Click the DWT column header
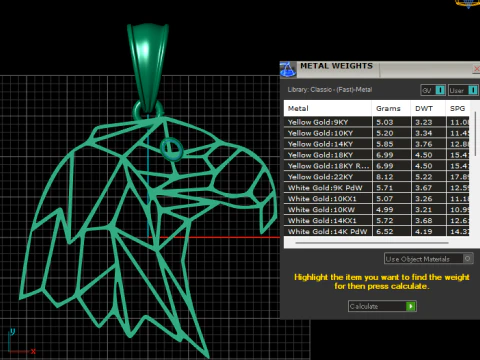Image resolution: width=480 pixels, height=360 pixels. point(428,108)
